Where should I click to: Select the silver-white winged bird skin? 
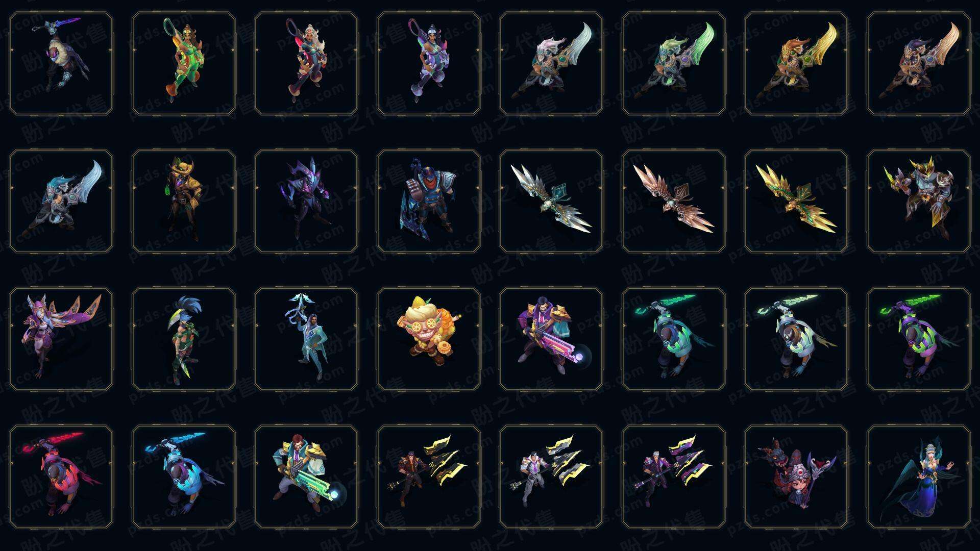tap(551, 201)
